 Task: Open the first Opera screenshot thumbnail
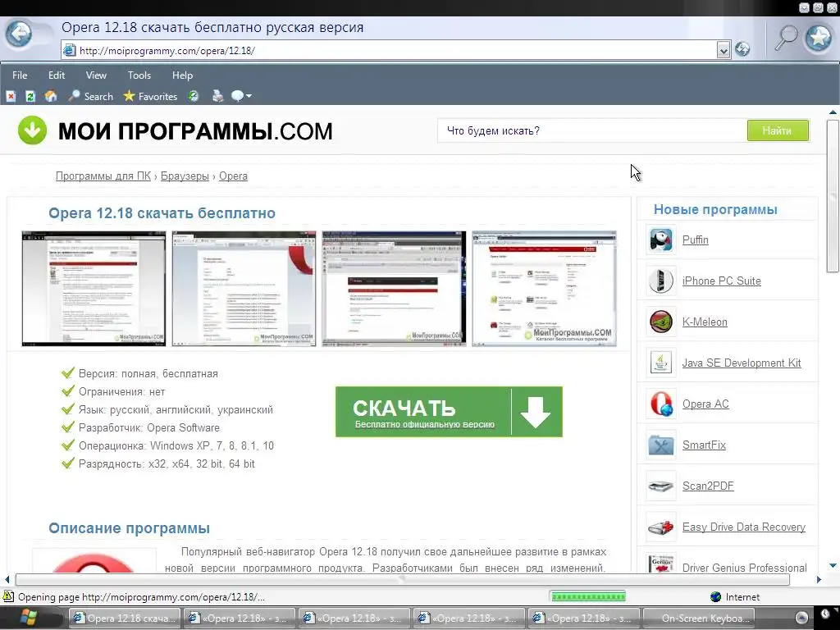coord(94,289)
